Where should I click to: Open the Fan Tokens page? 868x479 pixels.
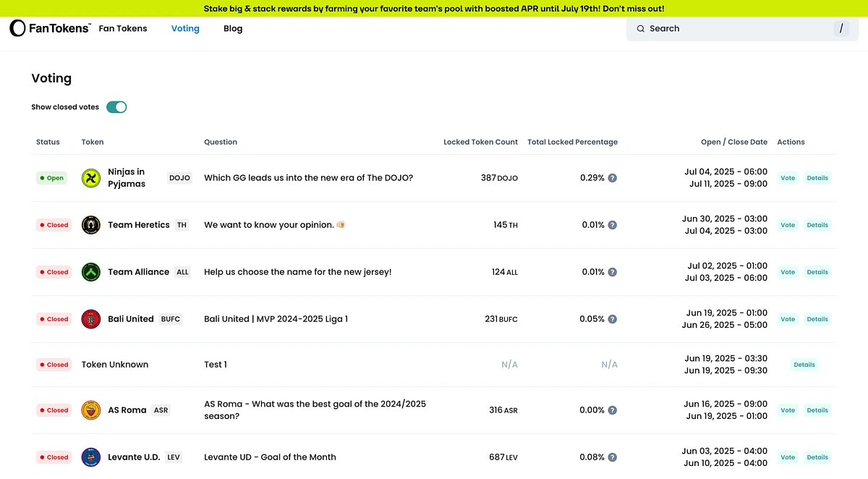pos(122,28)
